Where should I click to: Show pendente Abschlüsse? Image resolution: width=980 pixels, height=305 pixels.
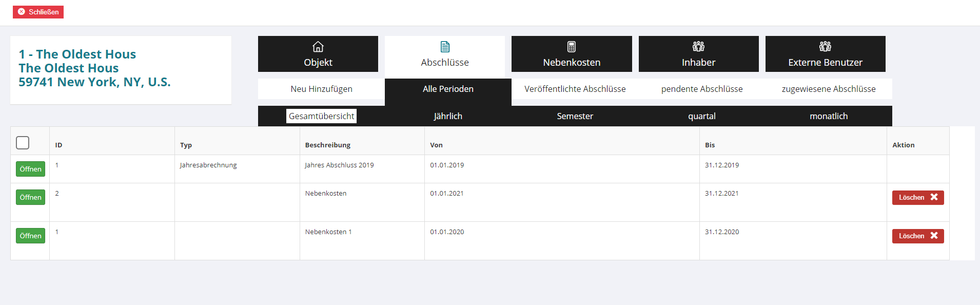click(x=701, y=89)
